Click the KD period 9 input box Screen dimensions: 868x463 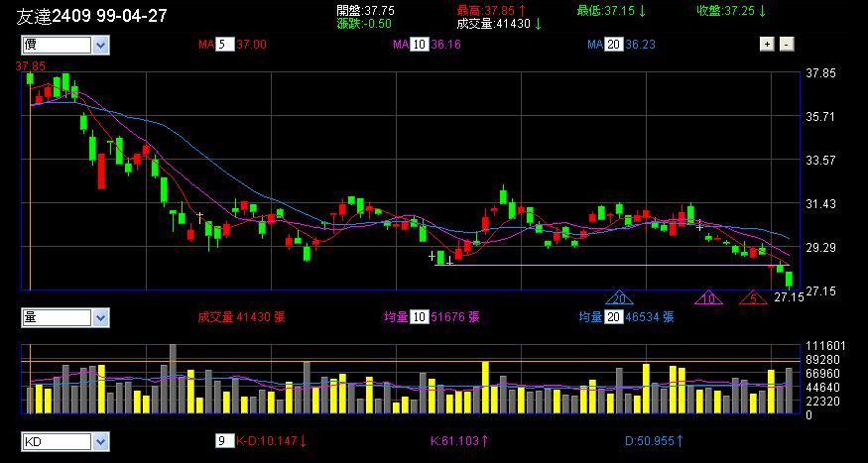click(221, 439)
